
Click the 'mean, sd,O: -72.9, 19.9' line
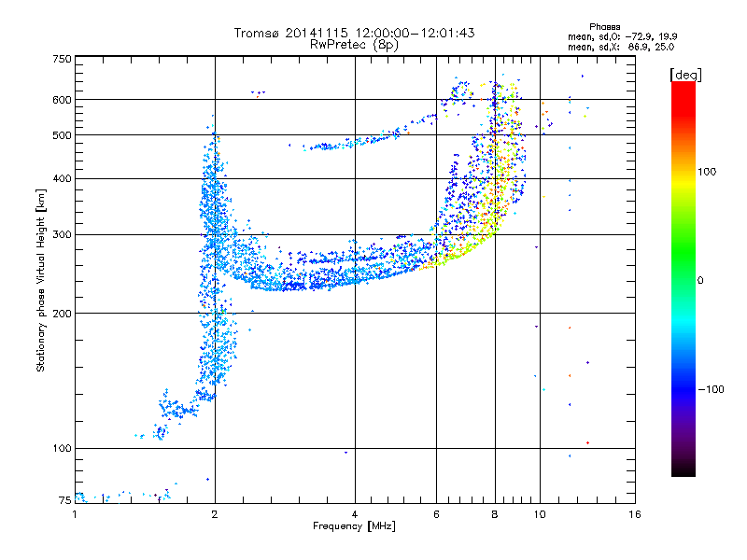coord(622,36)
